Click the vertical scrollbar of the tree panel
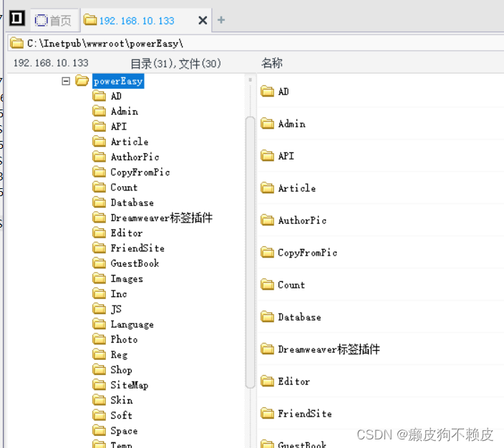Viewport: 504px width, 448px height. (x=250, y=253)
